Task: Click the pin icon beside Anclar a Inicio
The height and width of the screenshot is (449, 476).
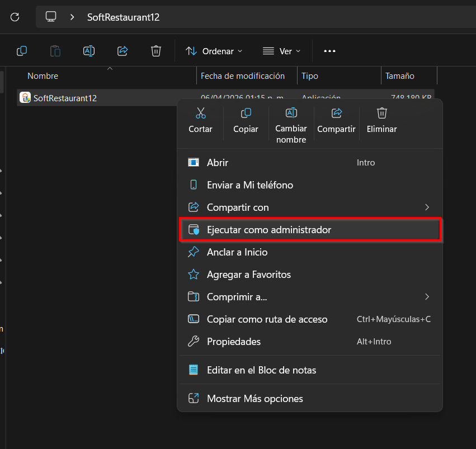Action: point(194,252)
